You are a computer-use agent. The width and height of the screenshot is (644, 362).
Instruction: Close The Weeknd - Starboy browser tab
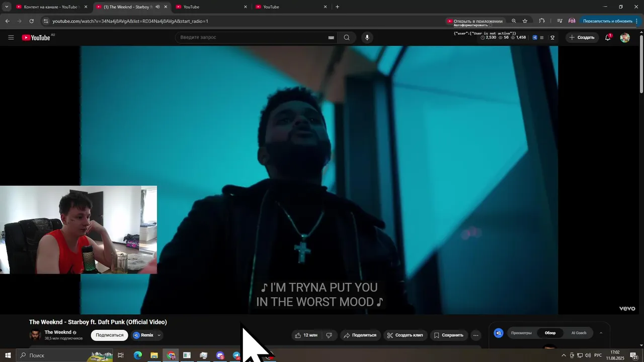166,7
